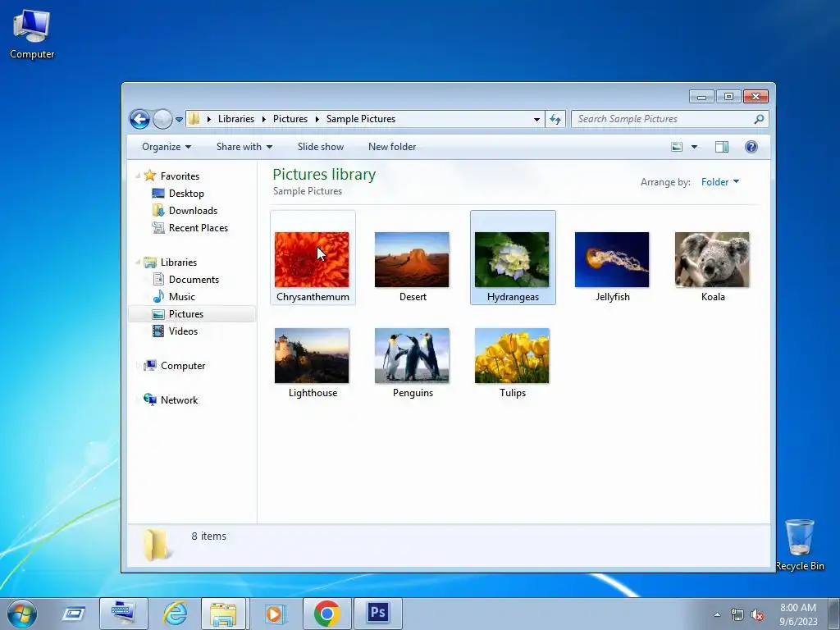The height and width of the screenshot is (630, 840).
Task: Open the Help button
Action: tap(751, 147)
